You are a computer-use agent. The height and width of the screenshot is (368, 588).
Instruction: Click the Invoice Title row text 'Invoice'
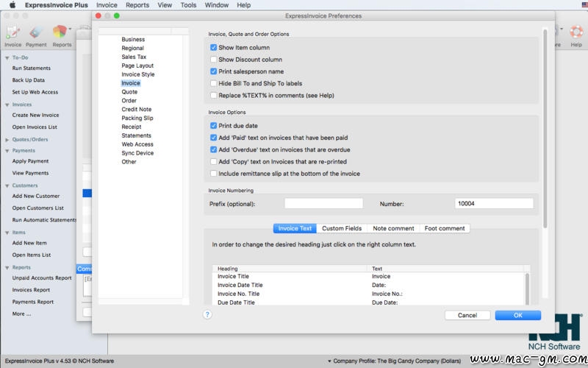pyautogui.click(x=381, y=277)
